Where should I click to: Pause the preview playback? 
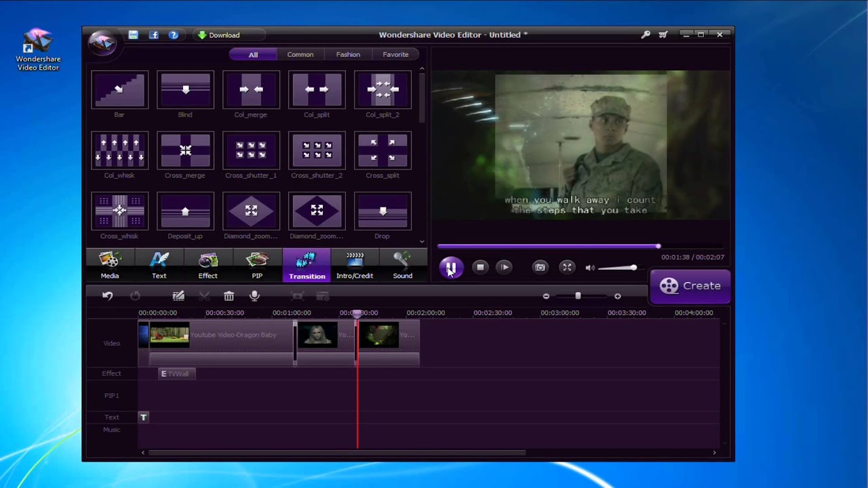pos(451,268)
